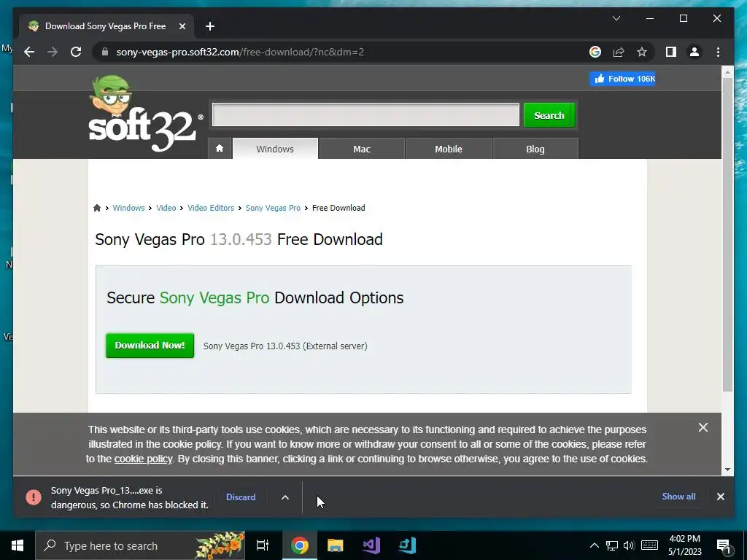Viewport: 747px width, 560px height.
Task: Click the address bar URL
Action: coord(240,52)
